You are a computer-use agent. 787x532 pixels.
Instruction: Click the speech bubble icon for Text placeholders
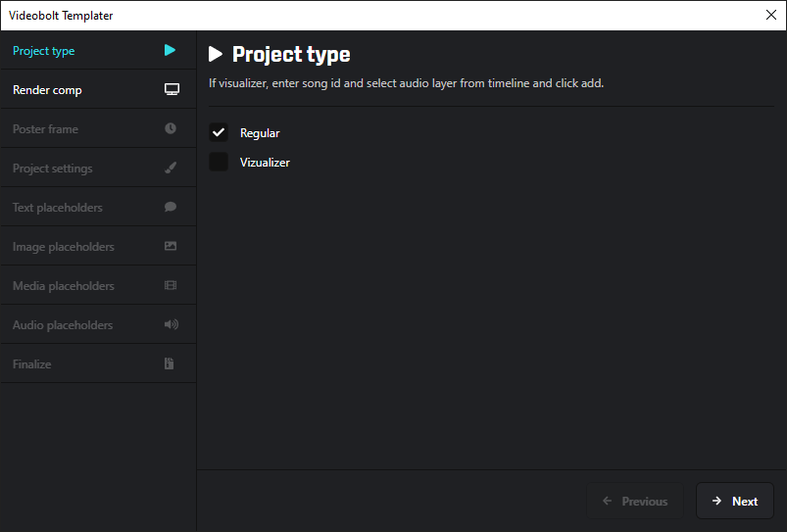pos(171,207)
